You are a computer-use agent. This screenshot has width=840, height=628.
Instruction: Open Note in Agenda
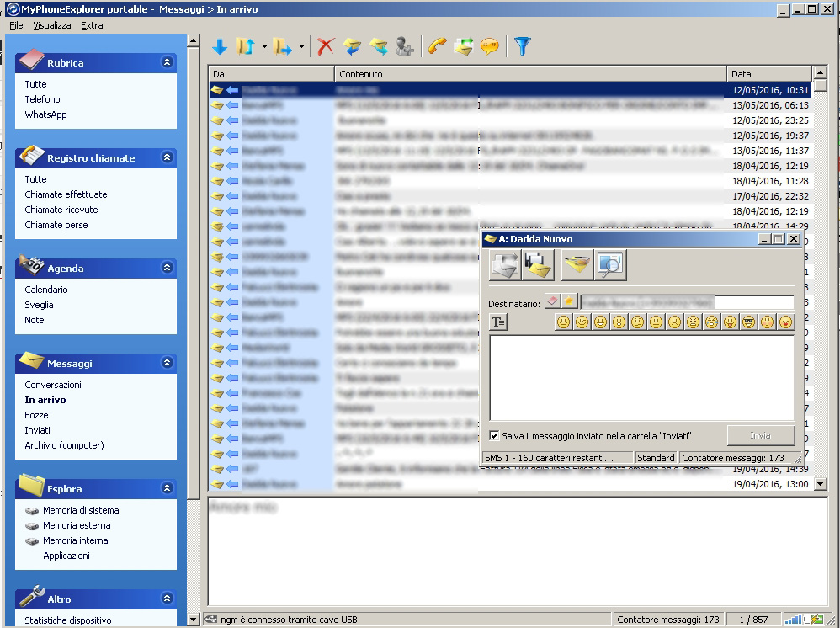coord(35,320)
